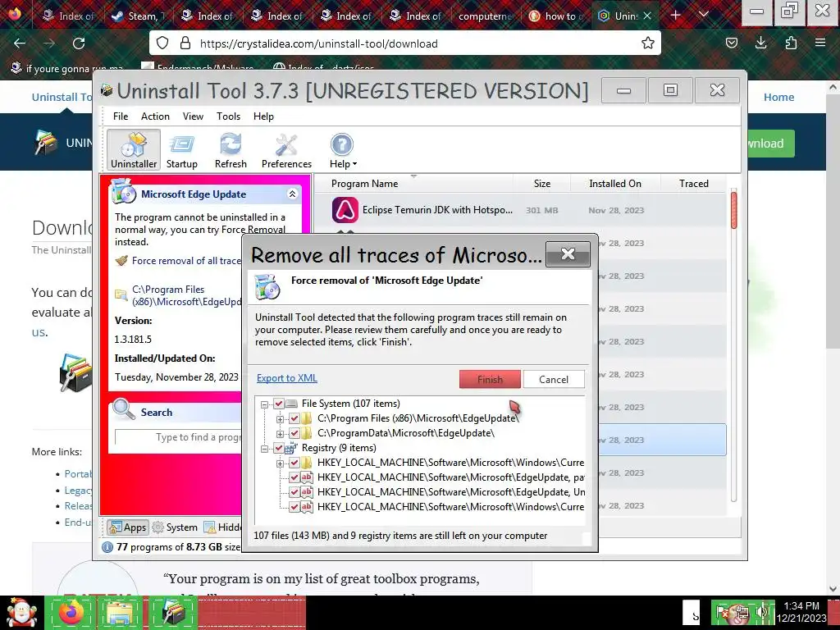
Task: Open File Explorer from the taskbar
Action: pyautogui.click(x=121, y=612)
